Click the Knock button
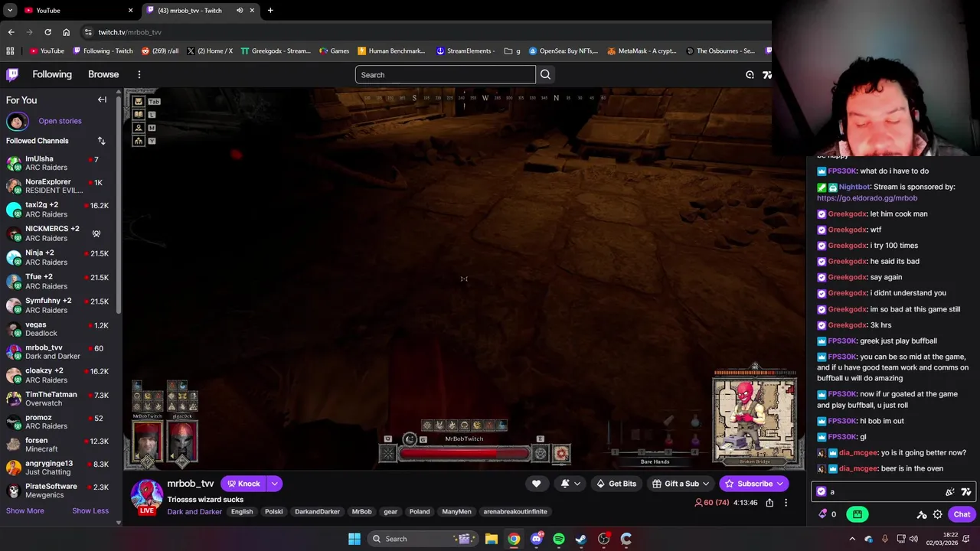980x551 pixels. tap(243, 484)
